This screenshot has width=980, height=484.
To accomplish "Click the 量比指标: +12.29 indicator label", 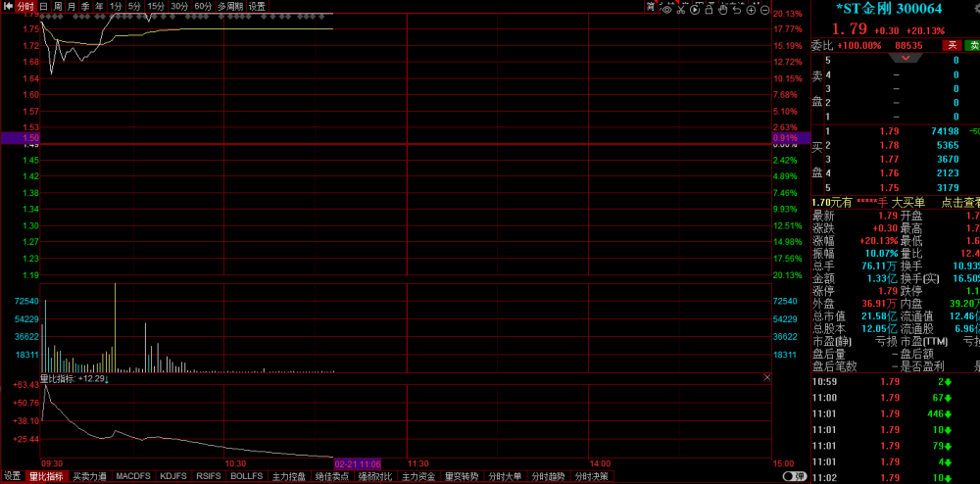I will pos(75,378).
